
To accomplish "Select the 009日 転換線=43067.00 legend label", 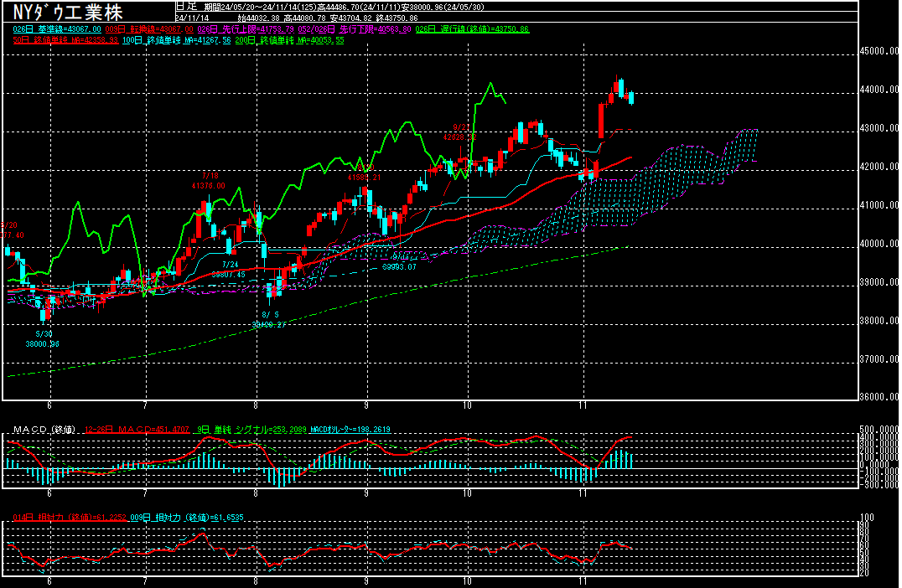I will [x=149, y=29].
